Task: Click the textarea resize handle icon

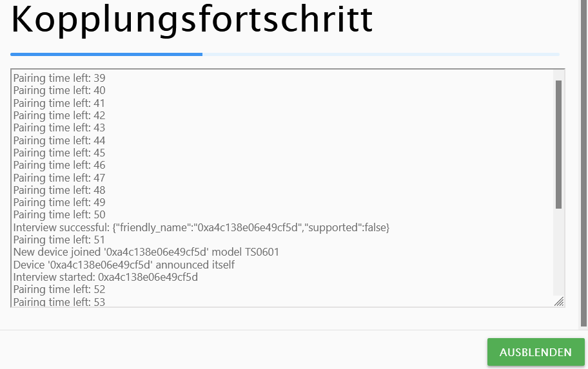Action: click(558, 301)
